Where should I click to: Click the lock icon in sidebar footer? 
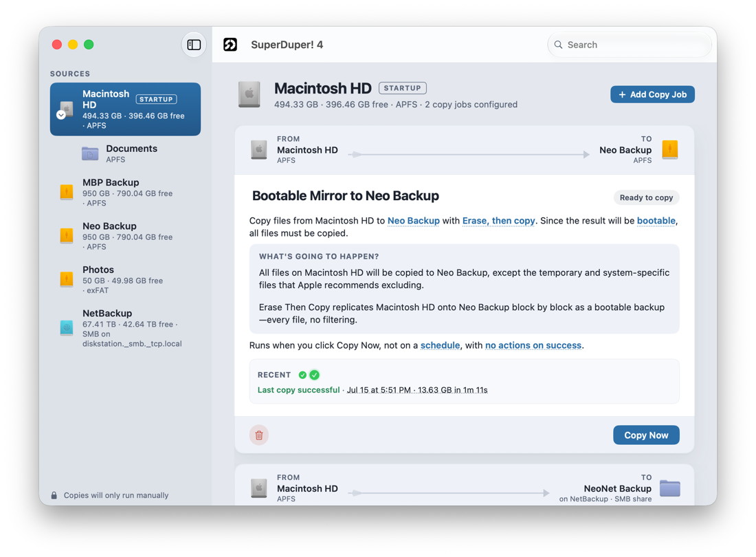(x=54, y=495)
